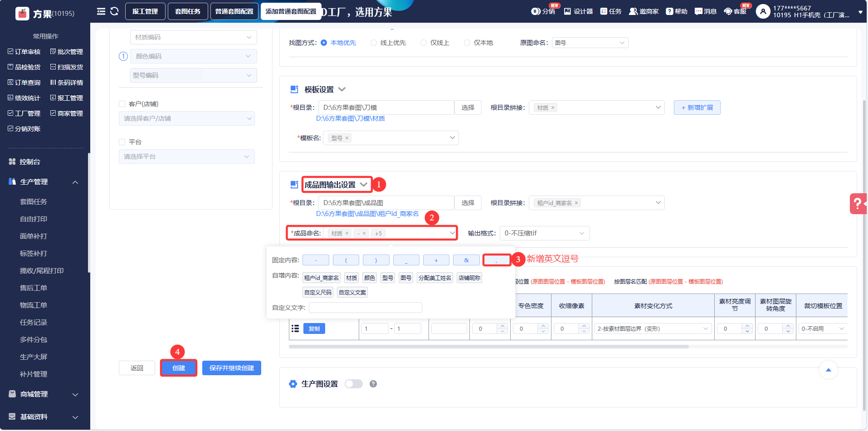Click the sidebar collapse menu icon
This screenshot has width=868, height=431.
(x=101, y=11)
